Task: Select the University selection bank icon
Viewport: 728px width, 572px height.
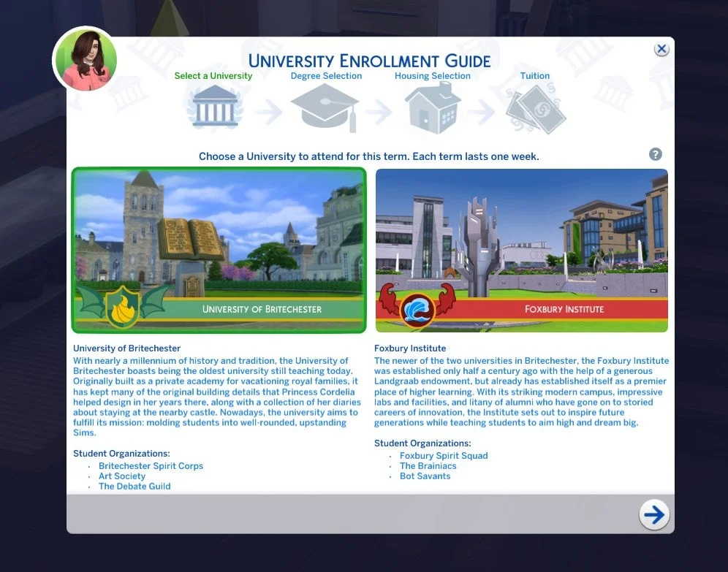Action: [213, 107]
